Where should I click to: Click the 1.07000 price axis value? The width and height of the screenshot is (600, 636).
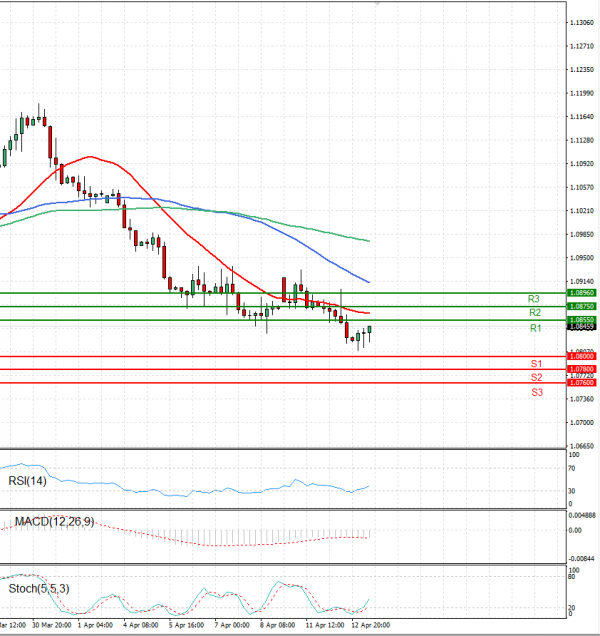coord(582,423)
